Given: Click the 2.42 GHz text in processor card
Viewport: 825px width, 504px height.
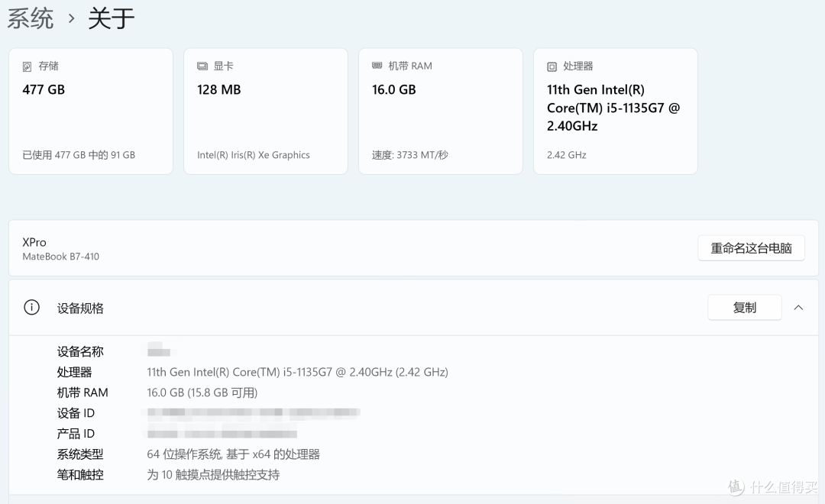Looking at the screenshot, I should (566, 155).
